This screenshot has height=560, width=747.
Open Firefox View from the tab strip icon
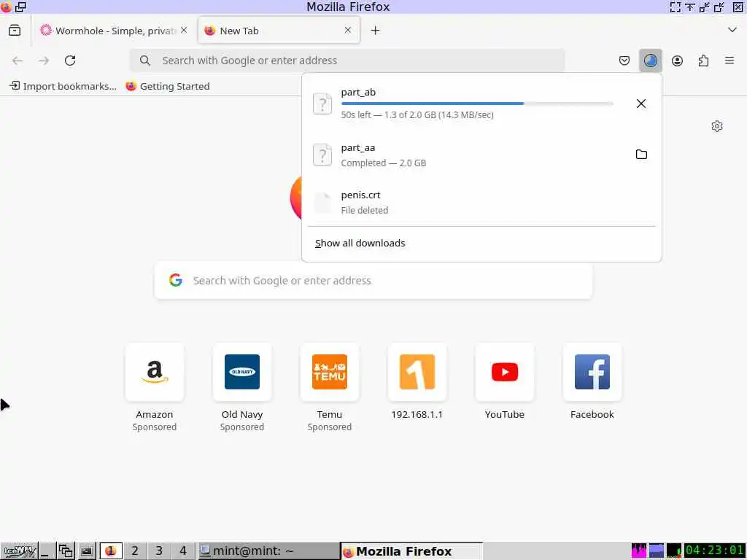[x=15, y=31]
